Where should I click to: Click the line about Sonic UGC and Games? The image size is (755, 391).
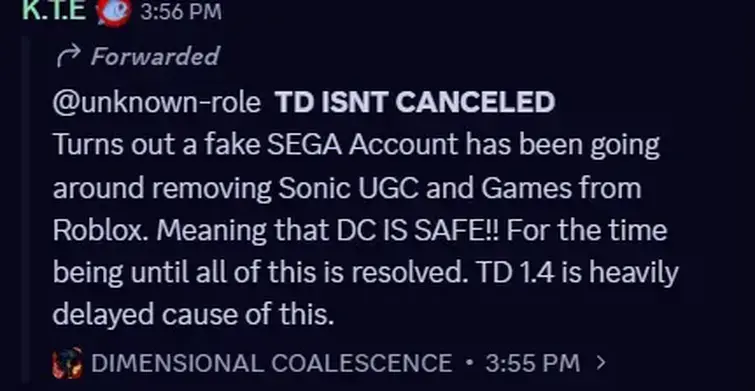pyautogui.click(x=347, y=188)
